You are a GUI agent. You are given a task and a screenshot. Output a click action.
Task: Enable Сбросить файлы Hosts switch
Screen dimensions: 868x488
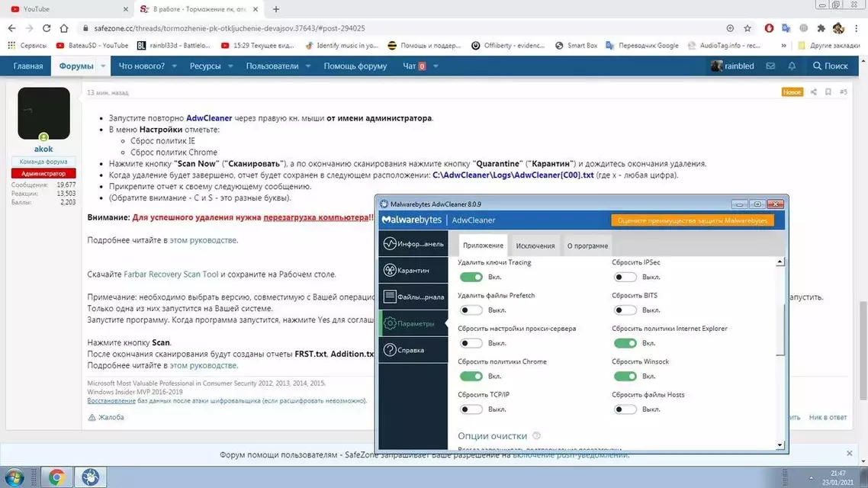(x=625, y=409)
